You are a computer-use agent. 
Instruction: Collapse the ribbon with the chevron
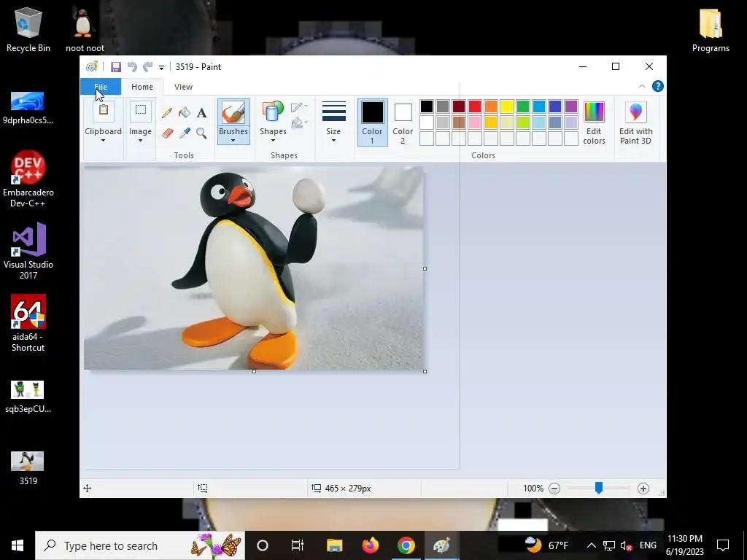coord(642,86)
